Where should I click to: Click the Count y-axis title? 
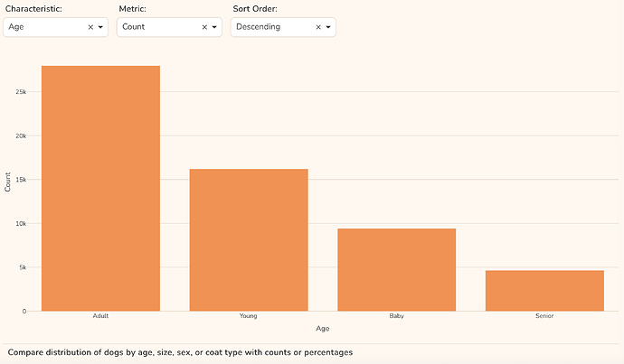tap(7, 182)
